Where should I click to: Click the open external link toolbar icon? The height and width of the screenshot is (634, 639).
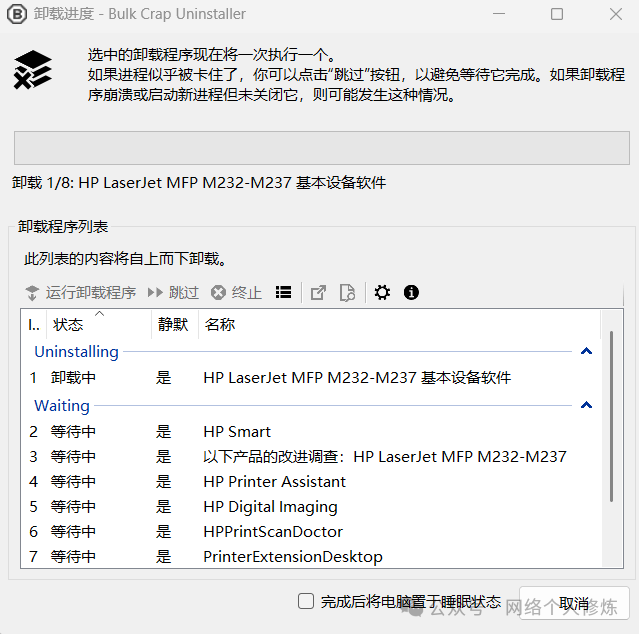point(318,293)
